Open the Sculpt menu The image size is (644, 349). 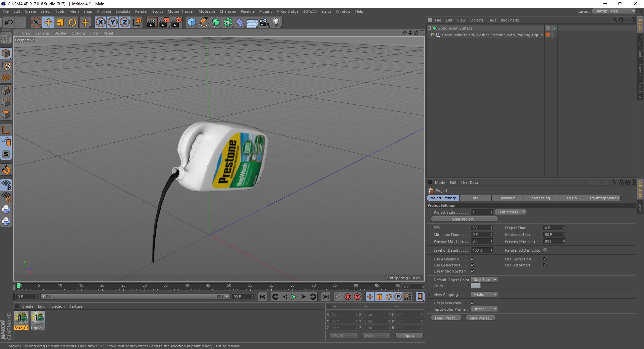(157, 11)
